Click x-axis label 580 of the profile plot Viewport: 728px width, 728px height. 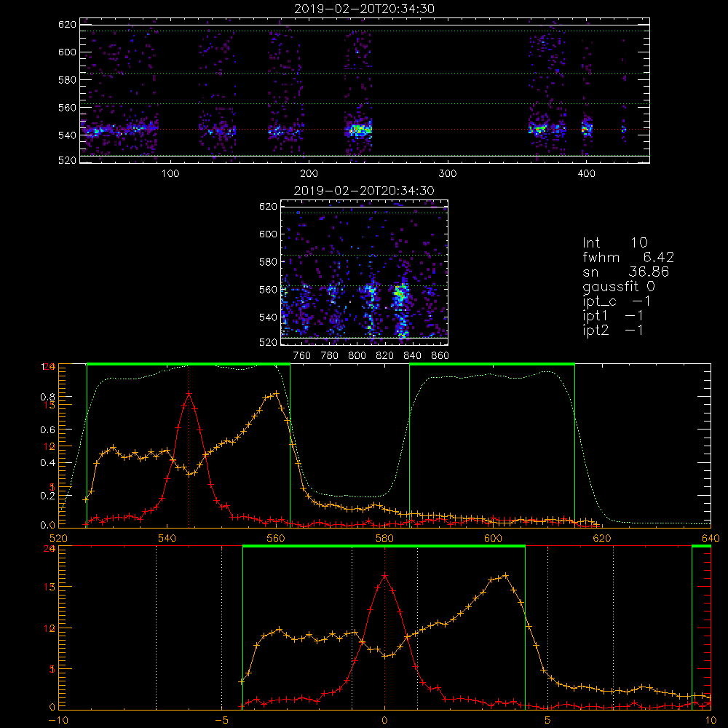pos(384,538)
